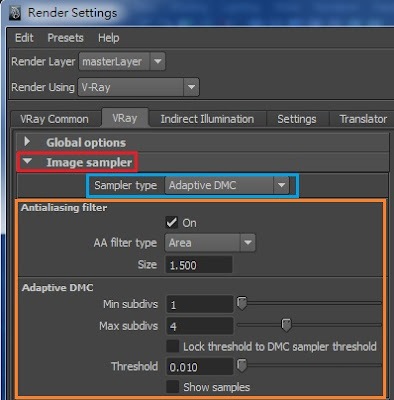Click the AA filter type label
The width and height of the screenshot is (394, 400).
pyautogui.click(x=125, y=243)
